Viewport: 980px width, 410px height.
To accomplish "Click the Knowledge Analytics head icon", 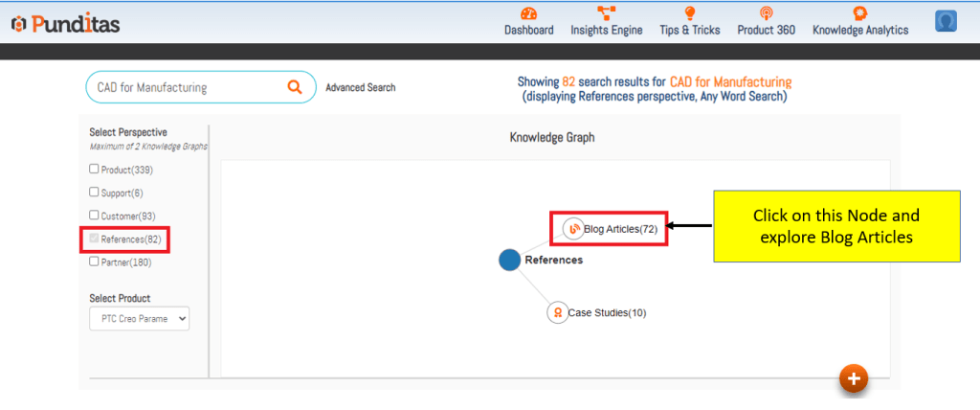I will pos(859,13).
